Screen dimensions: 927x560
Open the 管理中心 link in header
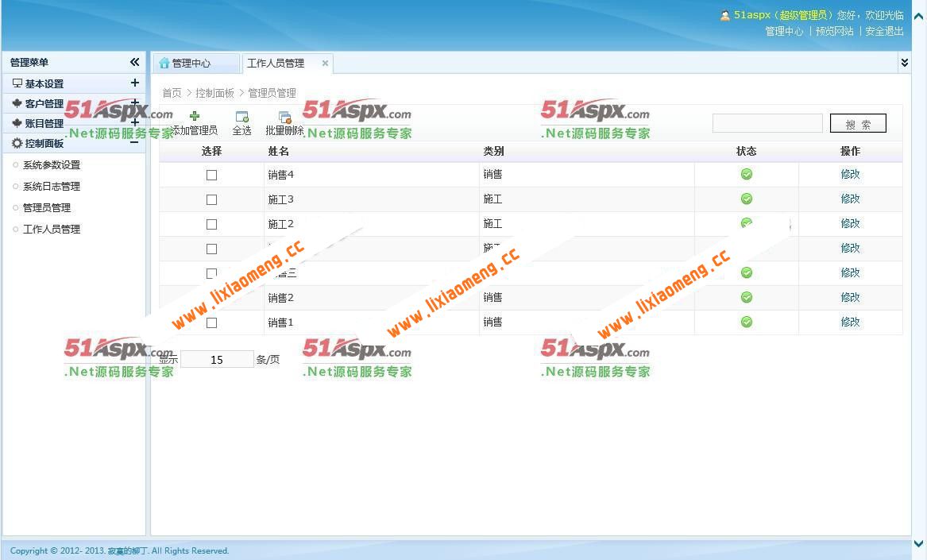coord(784,31)
